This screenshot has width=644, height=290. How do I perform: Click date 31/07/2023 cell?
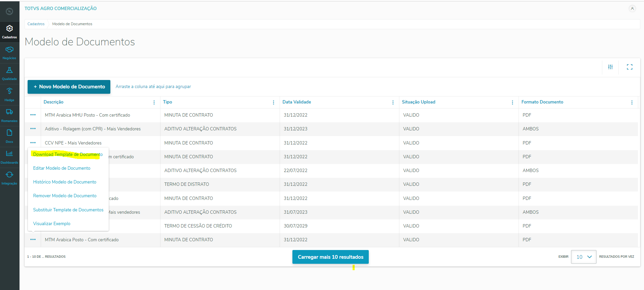click(x=295, y=212)
